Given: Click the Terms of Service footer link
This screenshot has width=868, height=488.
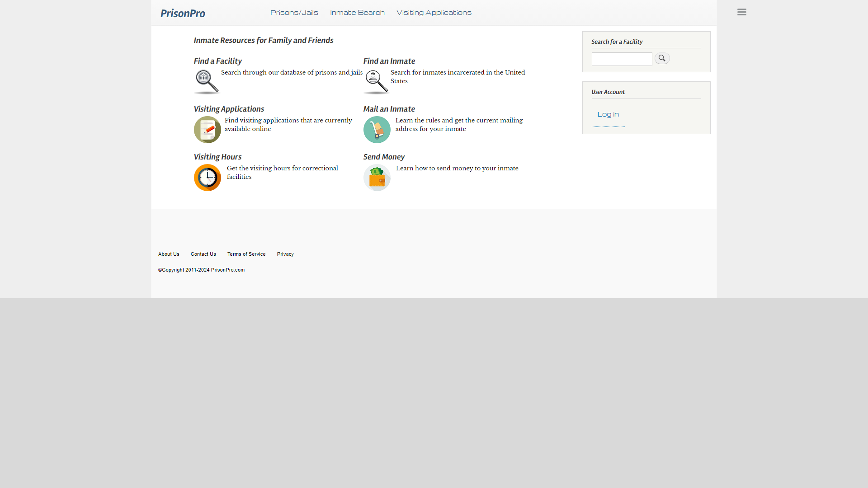Looking at the screenshot, I should click(246, 254).
